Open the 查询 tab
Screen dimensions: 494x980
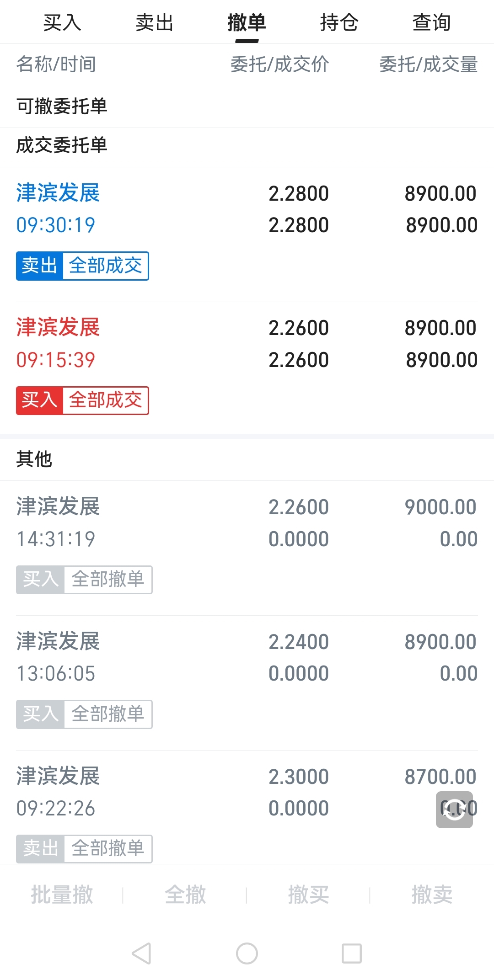coord(431,22)
